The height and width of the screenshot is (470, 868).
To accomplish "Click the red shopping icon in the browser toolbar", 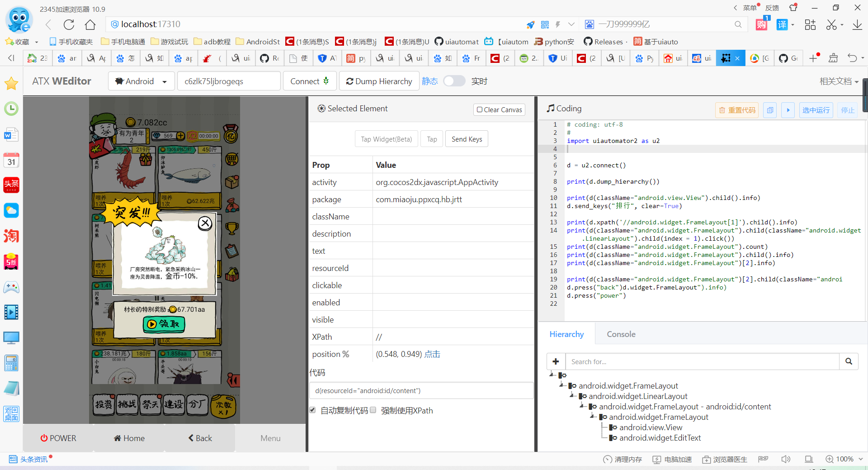I will point(762,24).
